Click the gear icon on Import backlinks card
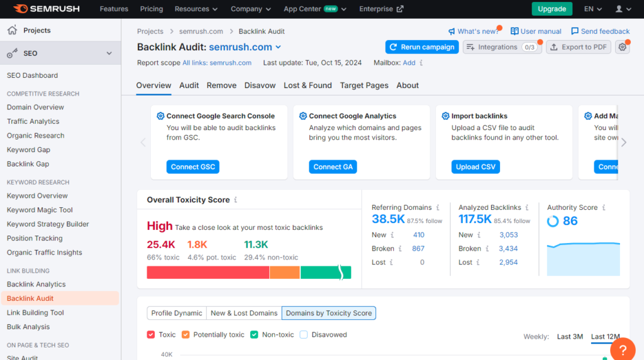 tap(446, 116)
